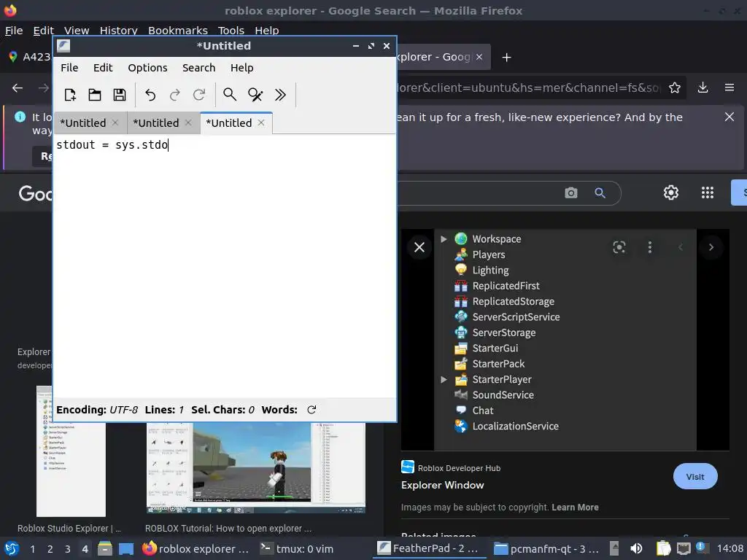Close the active third *Untitled tab
This screenshot has height=560, width=747.
point(261,122)
